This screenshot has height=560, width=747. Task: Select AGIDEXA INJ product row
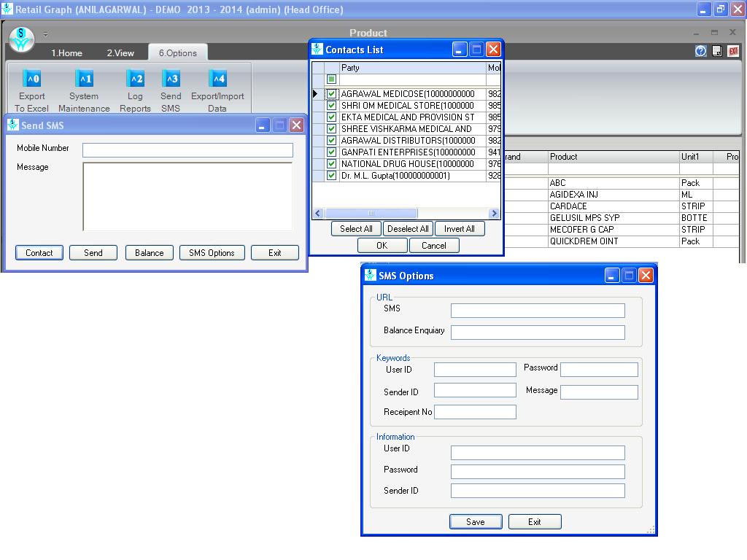(622, 195)
